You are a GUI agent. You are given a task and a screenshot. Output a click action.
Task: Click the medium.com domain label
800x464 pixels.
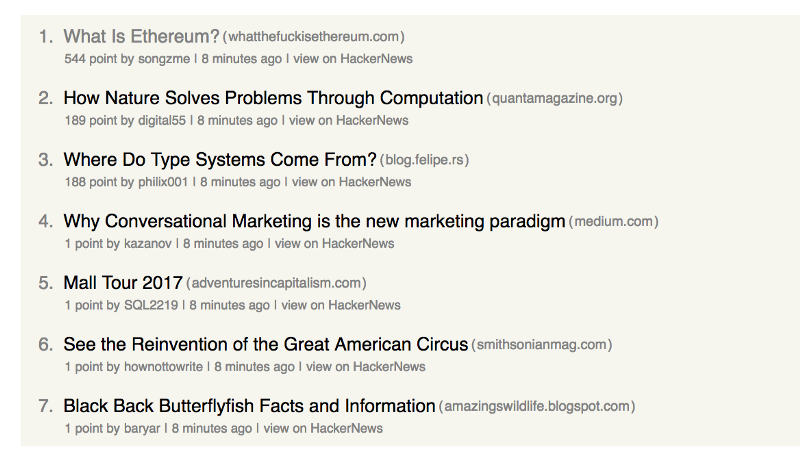coord(614,222)
